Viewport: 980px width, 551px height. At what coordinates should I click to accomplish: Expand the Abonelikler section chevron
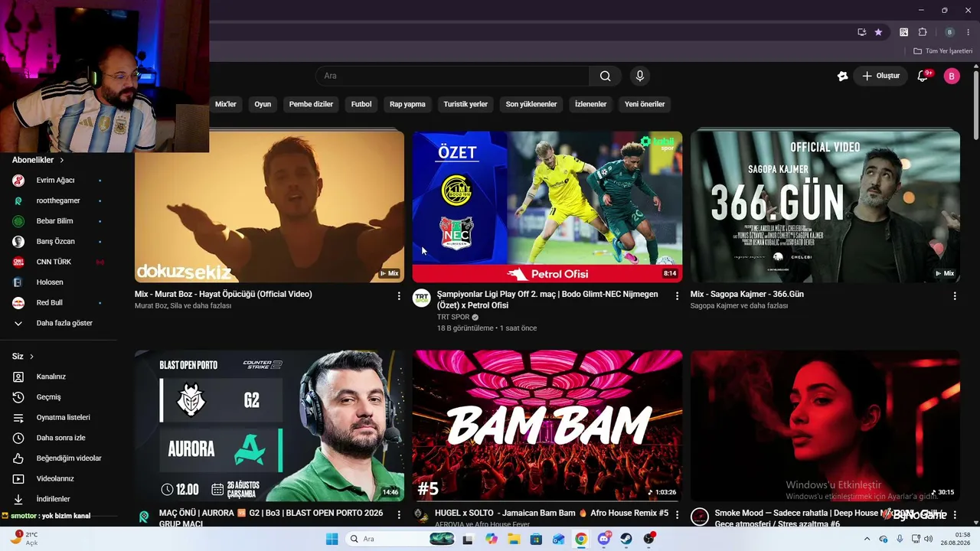pyautogui.click(x=62, y=160)
